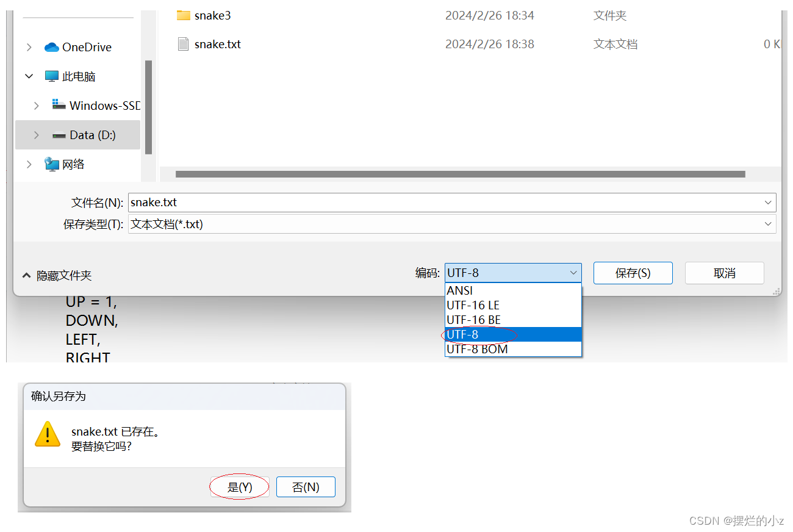Screen dimensions: 793x532
Task: Confirm replace with 是(Y) button
Action: click(240, 487)
